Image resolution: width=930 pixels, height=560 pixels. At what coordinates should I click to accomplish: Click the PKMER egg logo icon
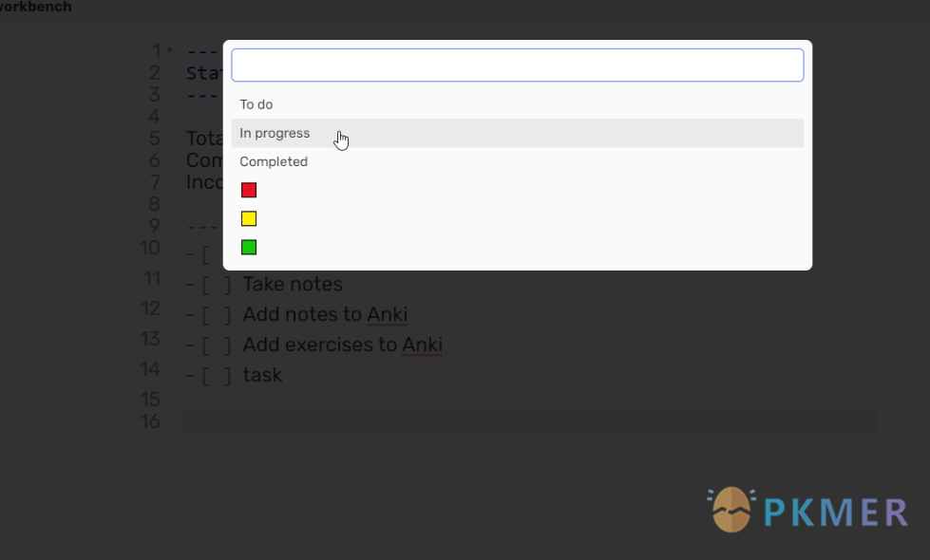(x=732, y=510)
